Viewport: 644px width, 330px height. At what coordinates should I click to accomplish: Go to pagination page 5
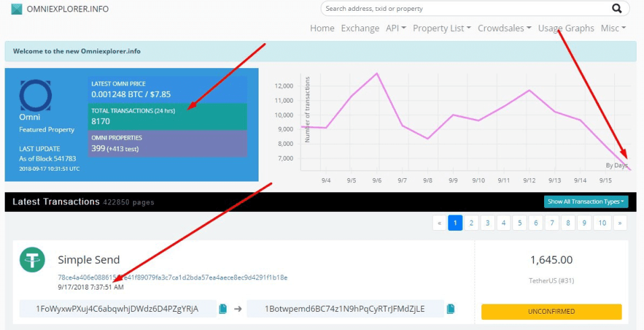coord(520,223)
